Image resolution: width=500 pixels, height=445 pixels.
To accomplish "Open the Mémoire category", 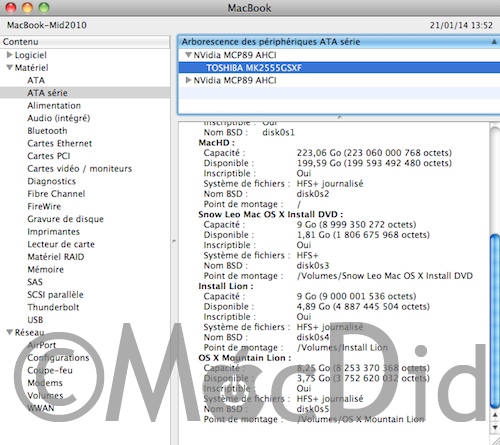I will click(x=45, y=269).
